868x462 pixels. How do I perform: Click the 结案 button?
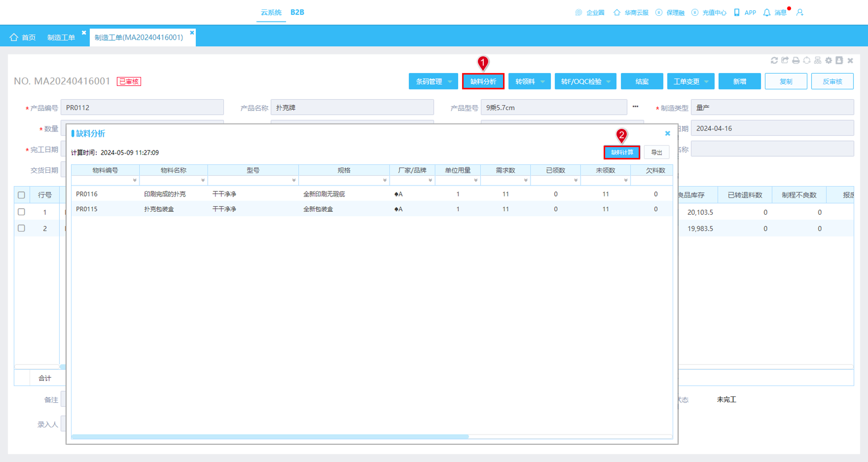pyautogui.click(x=642, y=81)
